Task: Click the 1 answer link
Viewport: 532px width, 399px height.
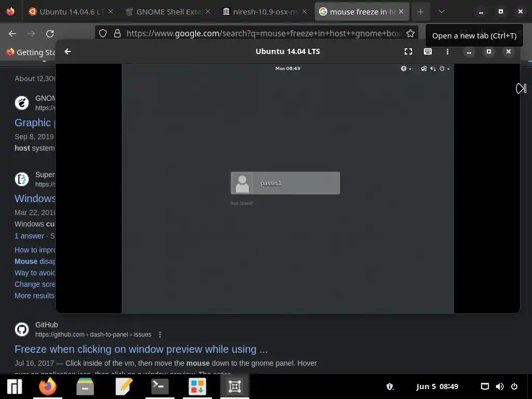Action: click(x=29, y=236)
